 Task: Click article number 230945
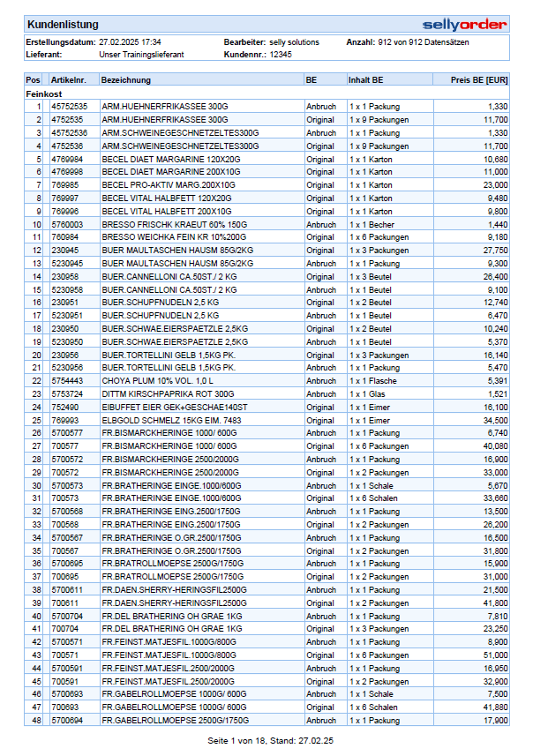[65, 251]
